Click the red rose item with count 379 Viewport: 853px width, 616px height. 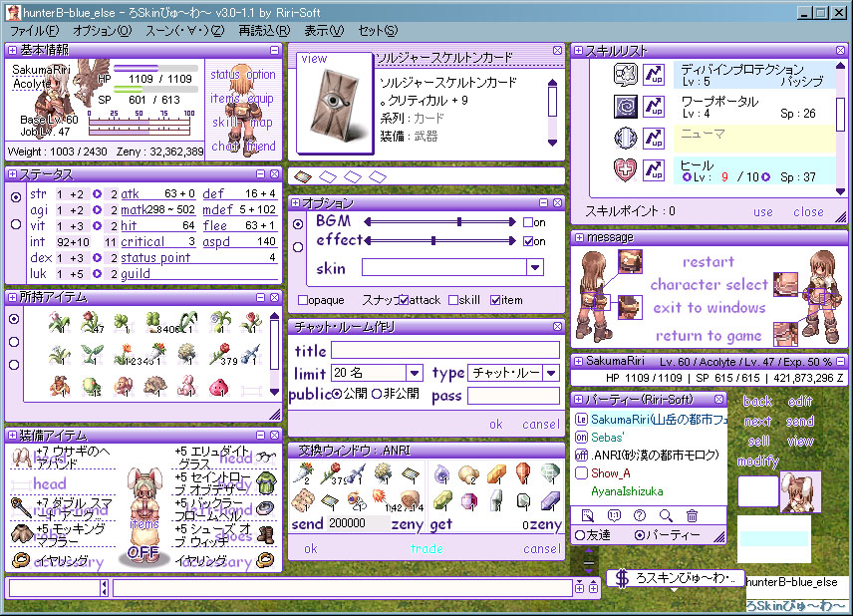[221, 355]
